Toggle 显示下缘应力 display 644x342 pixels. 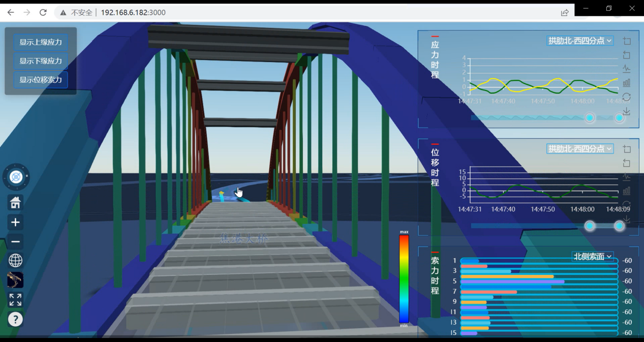[x=41, y=61]
